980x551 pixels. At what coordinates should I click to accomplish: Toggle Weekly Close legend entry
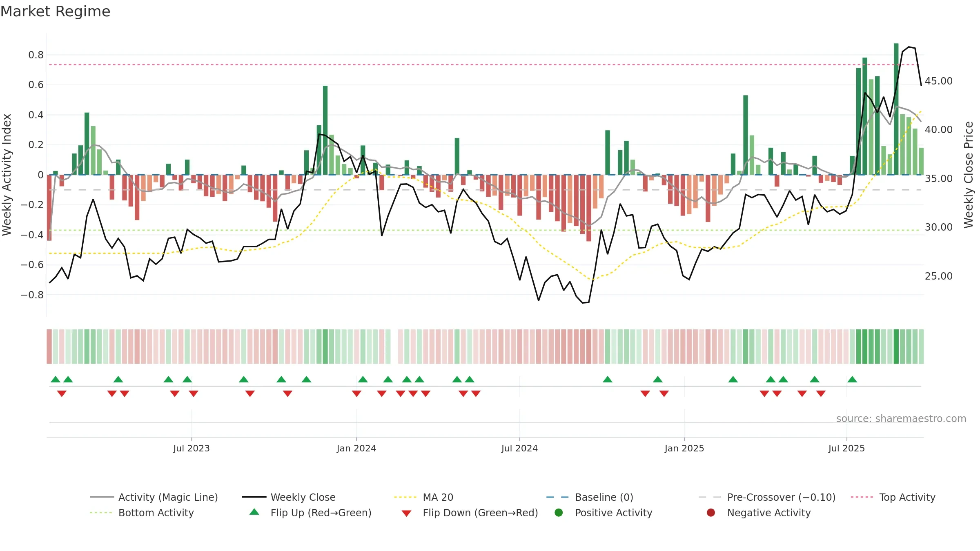click(x=289, y=497)
